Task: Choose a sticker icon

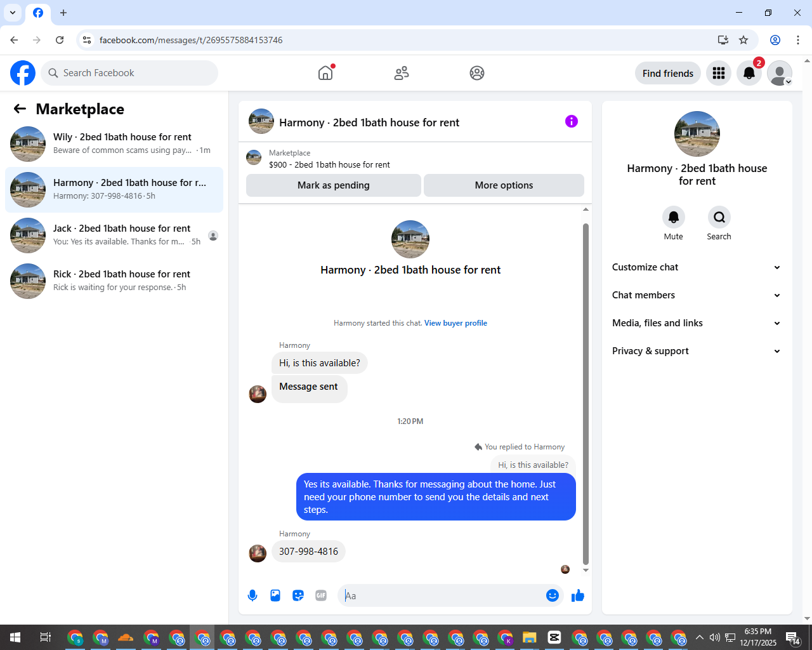Action: pos(298,595)
